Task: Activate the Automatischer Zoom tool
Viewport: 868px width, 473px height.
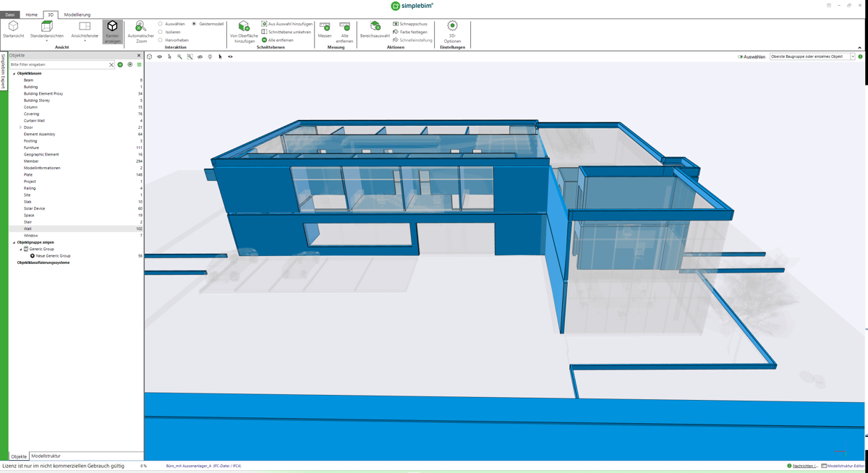Action: coord(140,33)
